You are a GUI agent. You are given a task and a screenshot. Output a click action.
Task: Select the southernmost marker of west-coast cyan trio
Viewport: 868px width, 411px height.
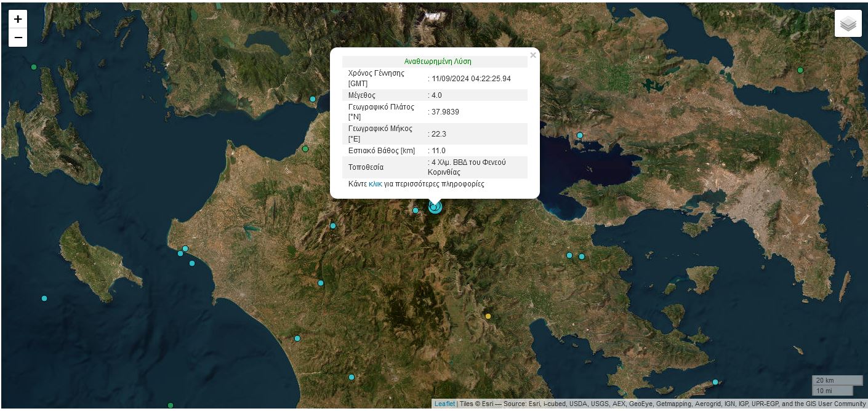(192, 263)
